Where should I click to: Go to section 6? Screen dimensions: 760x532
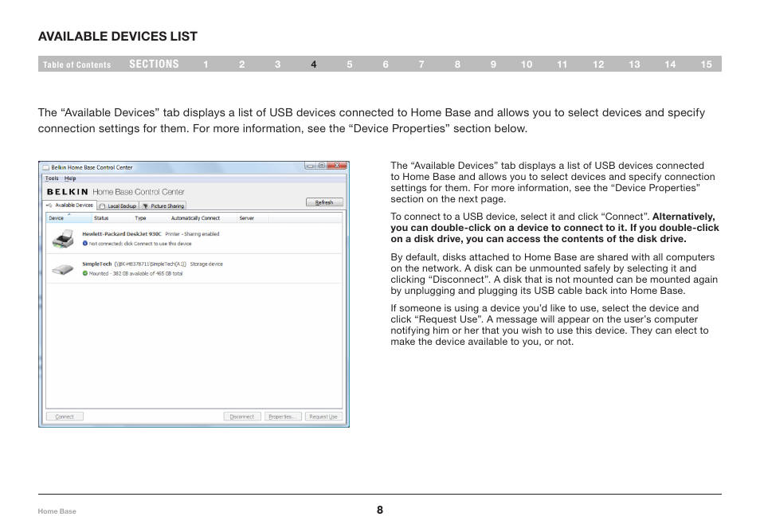386,65
